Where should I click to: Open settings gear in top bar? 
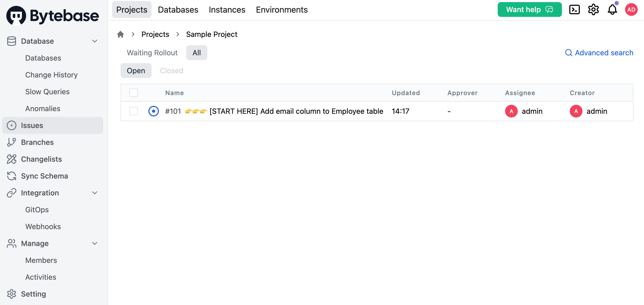click(593, 10)
